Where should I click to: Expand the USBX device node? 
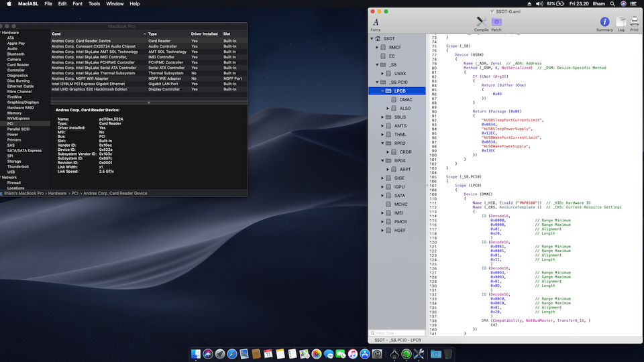[x=382, y=74]
